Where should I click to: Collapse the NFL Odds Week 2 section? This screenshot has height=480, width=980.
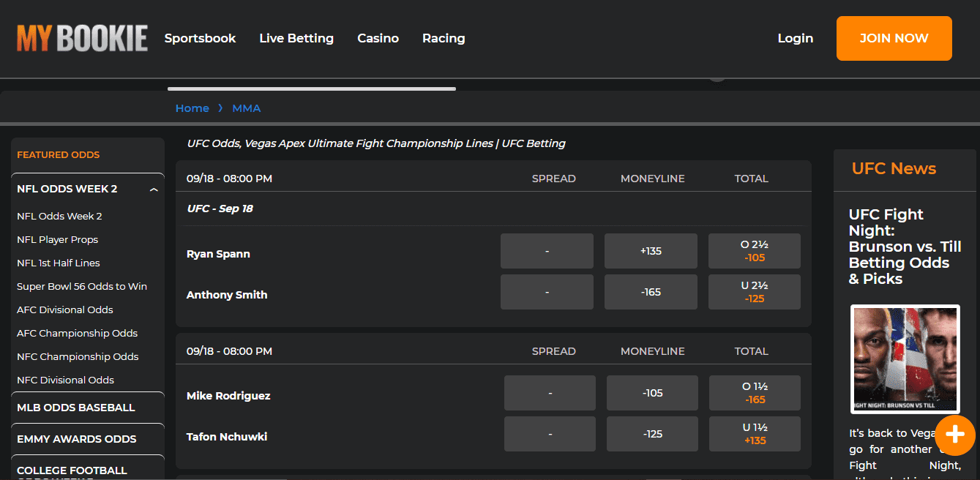154,190
